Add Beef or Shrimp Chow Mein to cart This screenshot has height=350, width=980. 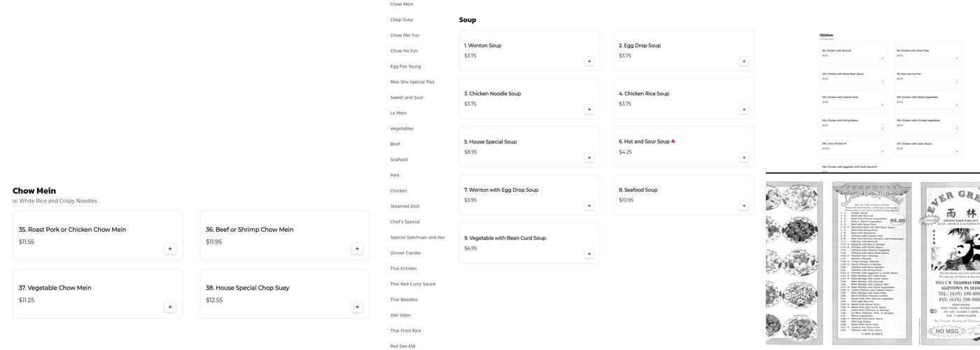tap(357, 248)
